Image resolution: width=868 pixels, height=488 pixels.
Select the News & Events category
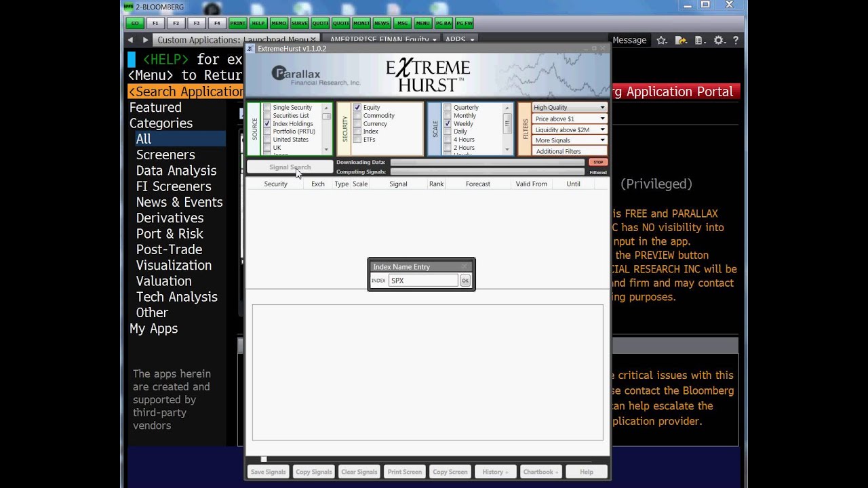(x=179, y=202)
